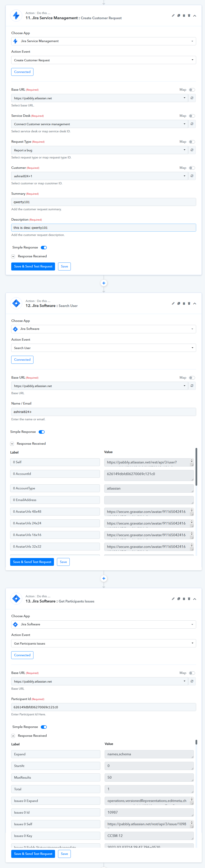Open Action Event dropdown showing Search User

click(x=104, y=348)
